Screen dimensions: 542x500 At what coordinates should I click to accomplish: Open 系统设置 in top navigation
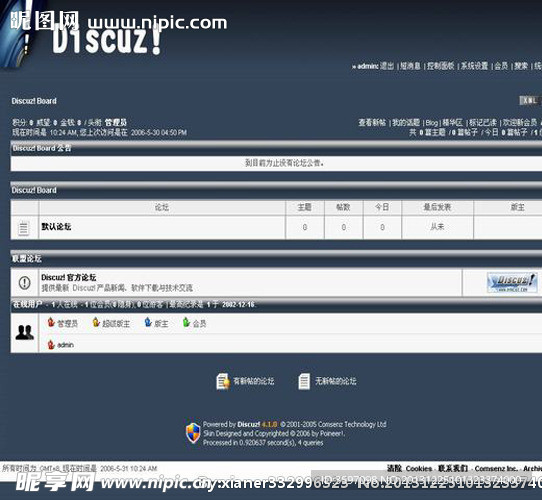click(x=474, y=66)
